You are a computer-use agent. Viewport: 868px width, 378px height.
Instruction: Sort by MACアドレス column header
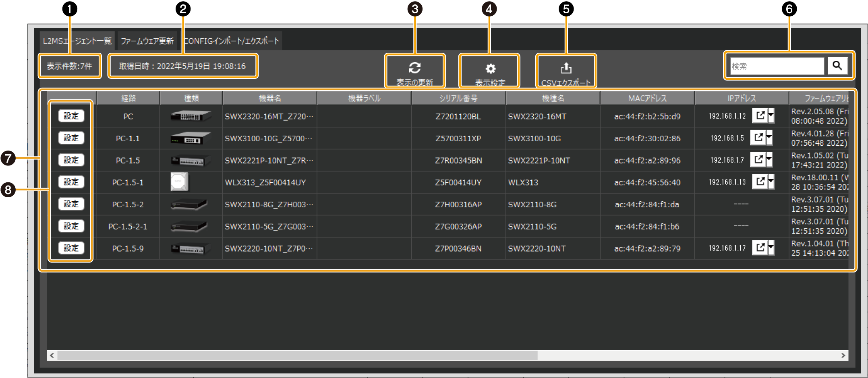tap(647, 98)
